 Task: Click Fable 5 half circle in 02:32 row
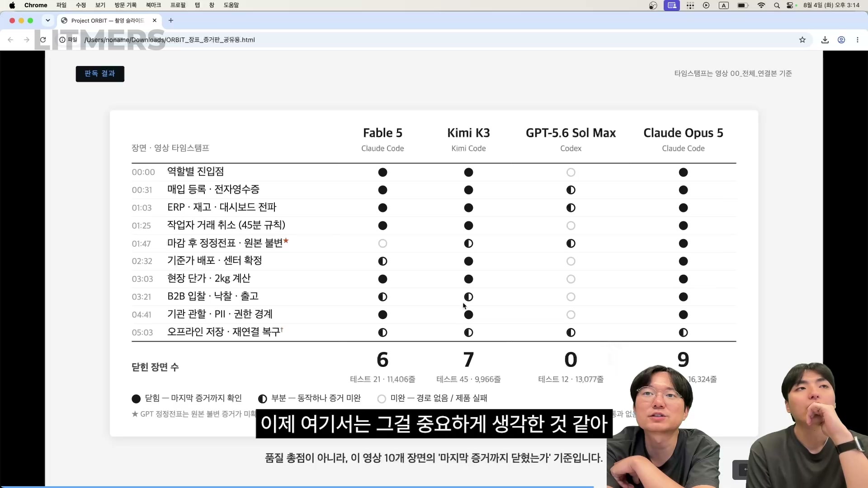point(382,261)
